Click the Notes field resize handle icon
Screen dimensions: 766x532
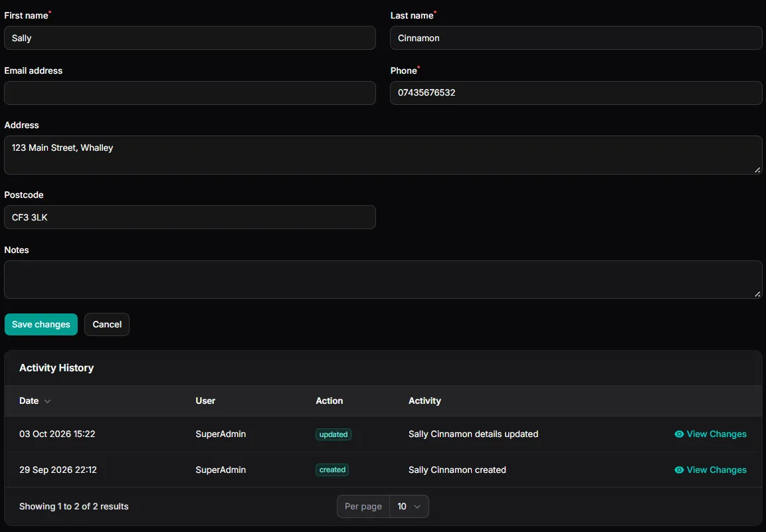[x=757, y=294]
